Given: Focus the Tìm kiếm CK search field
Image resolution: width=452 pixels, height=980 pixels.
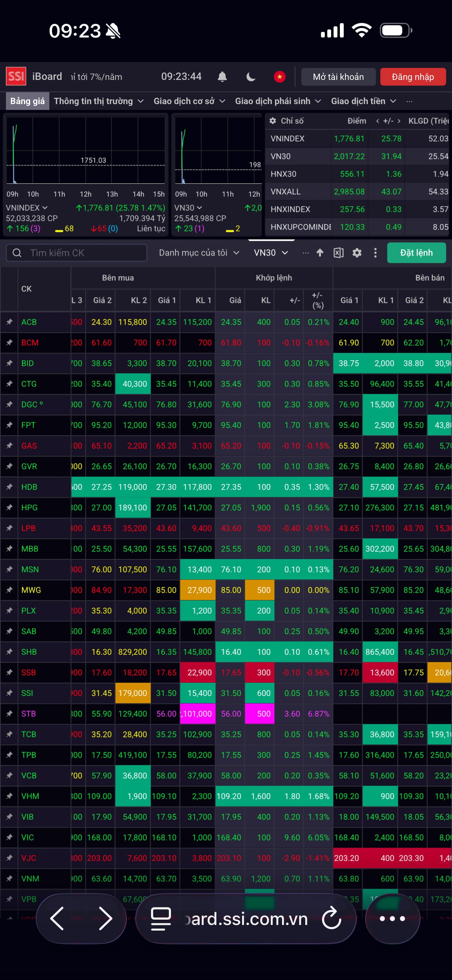Looking at the screenshot, I should point(76,253).
